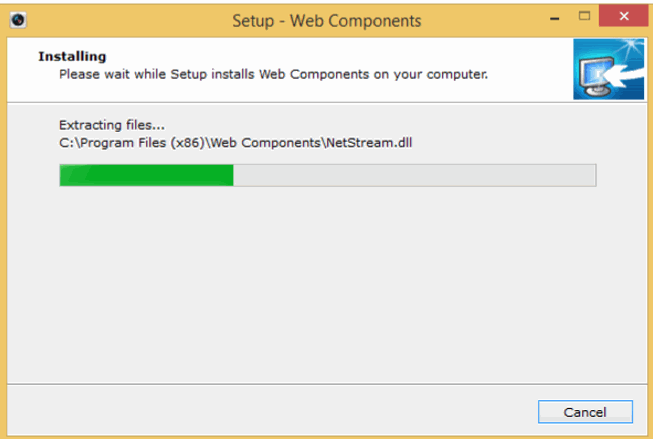Click the NetStream.dll file path text

point(235,142)
